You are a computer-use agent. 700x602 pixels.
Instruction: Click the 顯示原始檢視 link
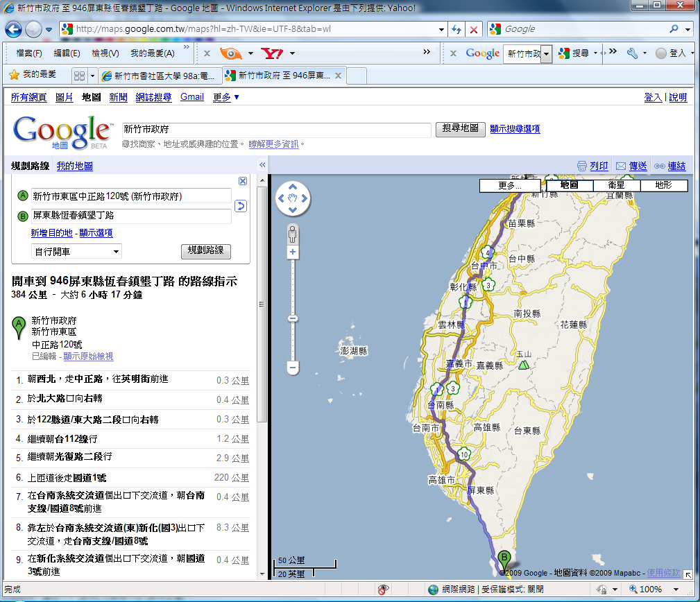click(x=88, y=356)
